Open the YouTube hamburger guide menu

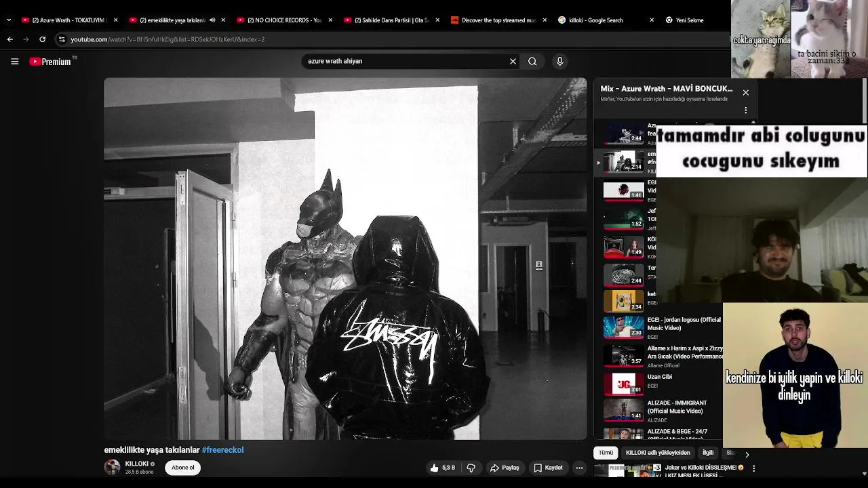[x=14, y=61]
